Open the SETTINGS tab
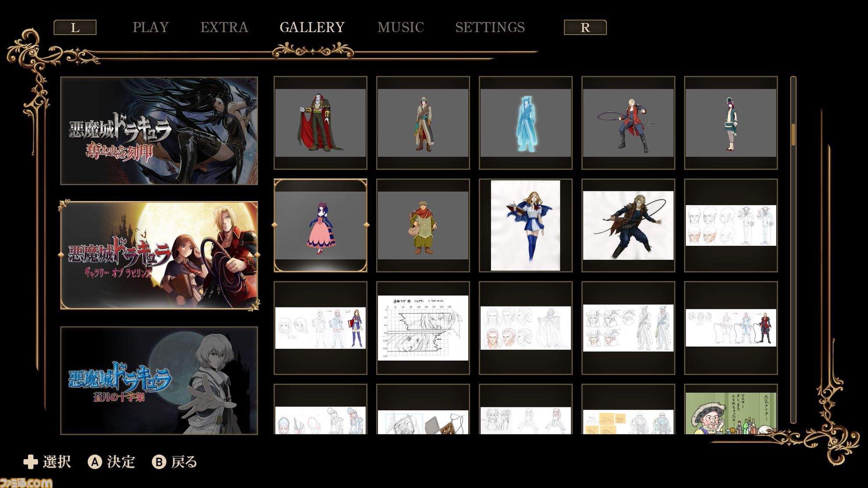The width and height of the screenshot is (868, 488). point(490,27)
